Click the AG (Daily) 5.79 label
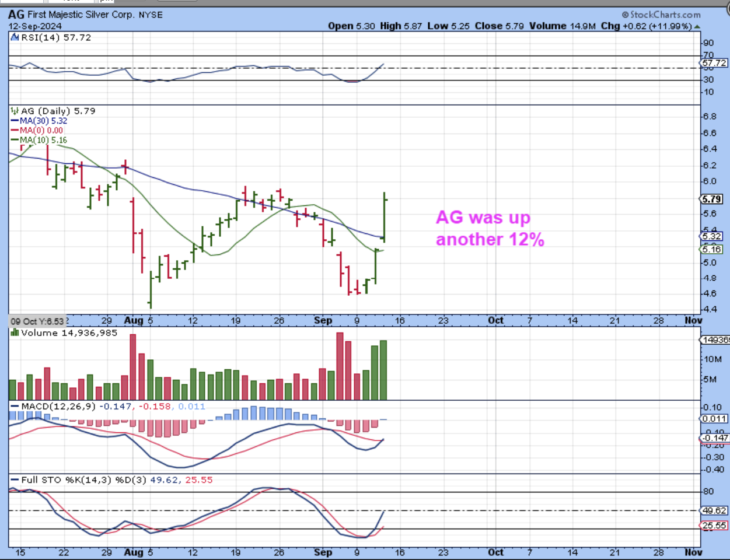Image resolution: width=730 pixels, height=560 pixels. tap(58, 111)
